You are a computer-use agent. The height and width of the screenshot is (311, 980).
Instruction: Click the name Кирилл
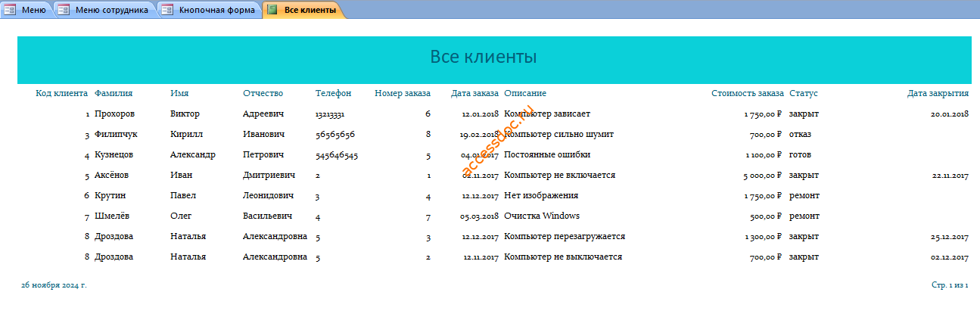[x=187, y=134]
